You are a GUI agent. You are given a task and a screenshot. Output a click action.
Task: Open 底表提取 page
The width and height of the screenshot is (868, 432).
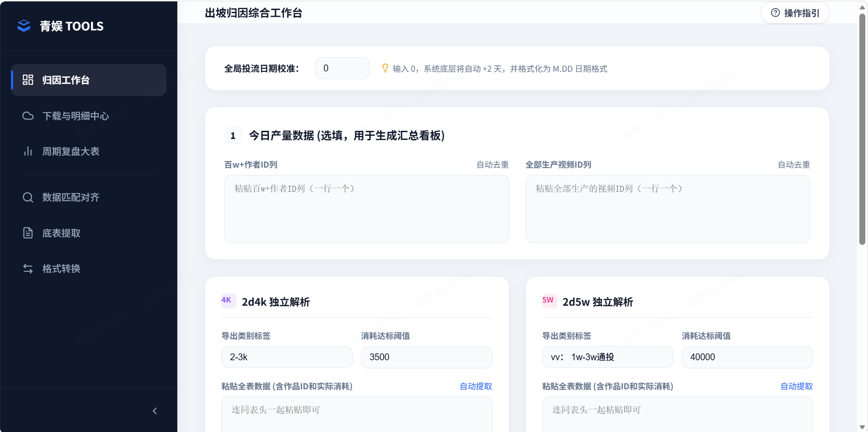coord(89,233)
